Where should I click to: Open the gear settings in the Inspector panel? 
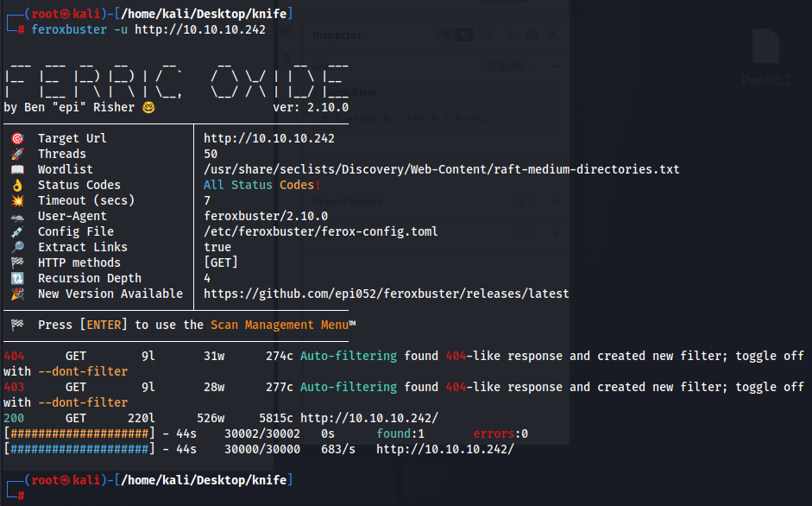[x=532, y=35]
